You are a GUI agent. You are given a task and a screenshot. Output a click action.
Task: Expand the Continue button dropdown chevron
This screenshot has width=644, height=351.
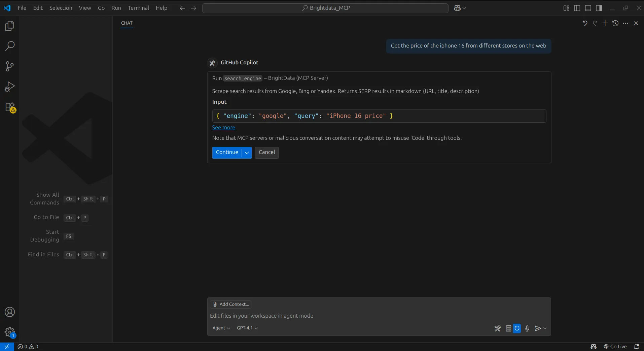(x=247, y=153)
